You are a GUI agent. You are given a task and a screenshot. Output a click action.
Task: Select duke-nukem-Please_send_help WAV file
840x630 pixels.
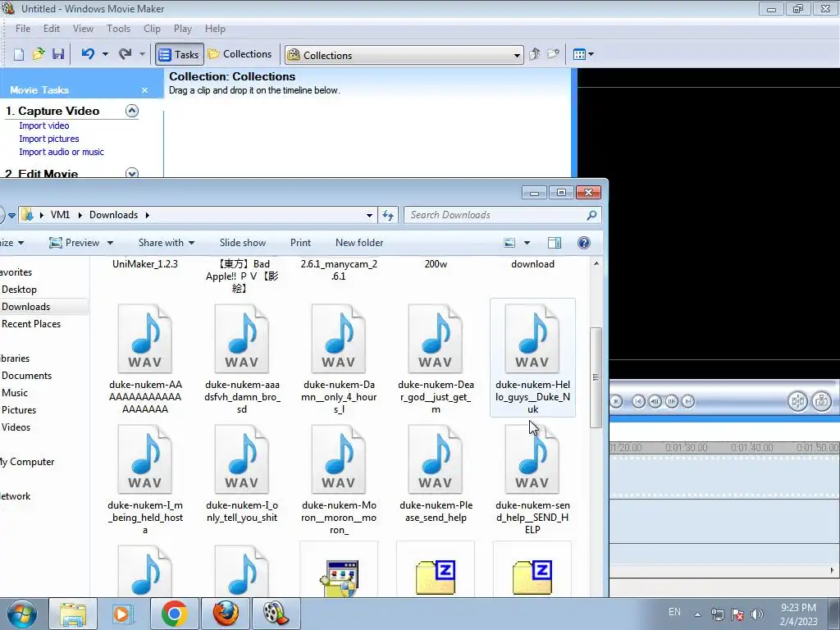(x=436, y=474)
